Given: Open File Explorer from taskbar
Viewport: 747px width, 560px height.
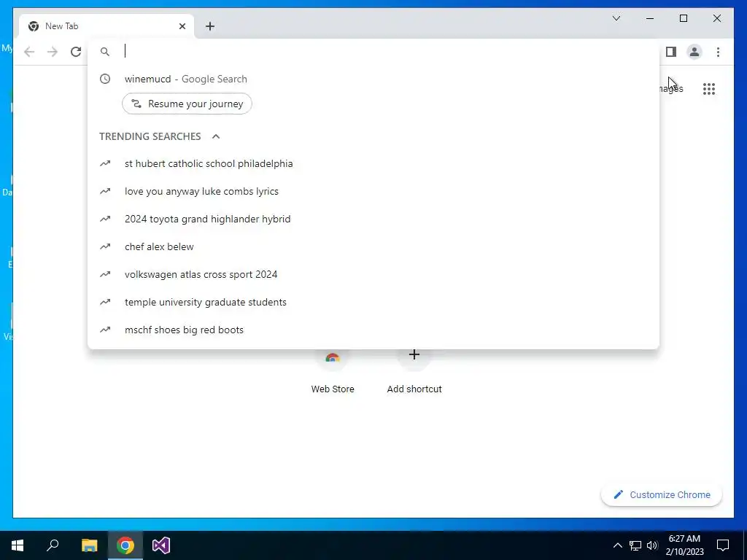Looking at the screenshot, I should click(89, 545).
